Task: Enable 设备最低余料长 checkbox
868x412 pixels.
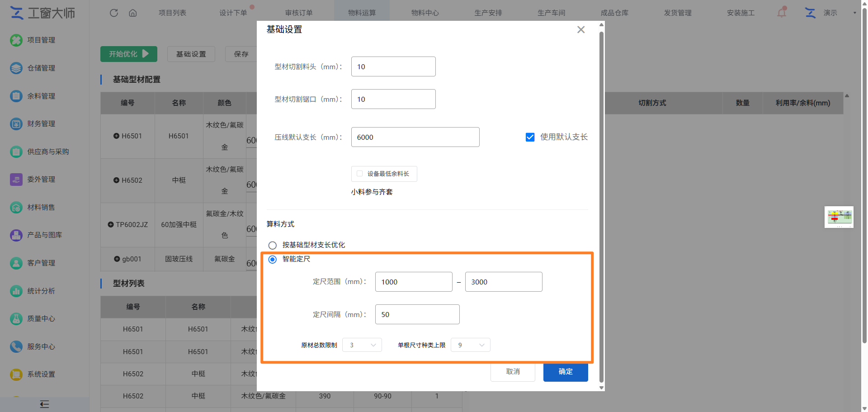Action: click(x=360, y=174)
